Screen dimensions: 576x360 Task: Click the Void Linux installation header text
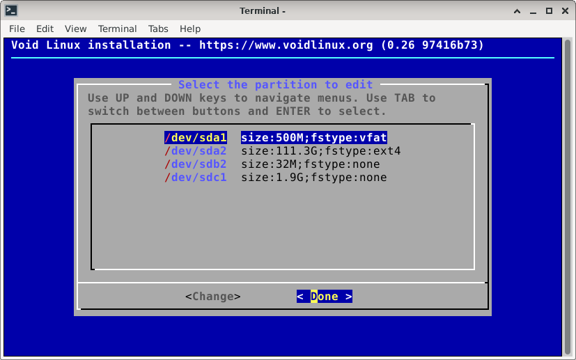click(248, 45)
